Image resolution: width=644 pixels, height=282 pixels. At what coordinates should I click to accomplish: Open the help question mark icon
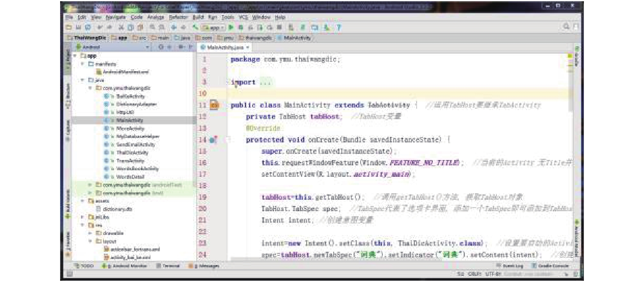pos(339,27)
